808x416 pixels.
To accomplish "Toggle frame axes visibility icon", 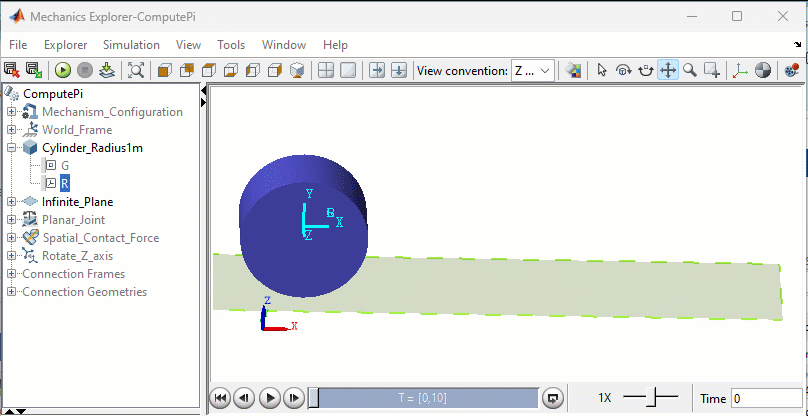I will tap(740, 70).
